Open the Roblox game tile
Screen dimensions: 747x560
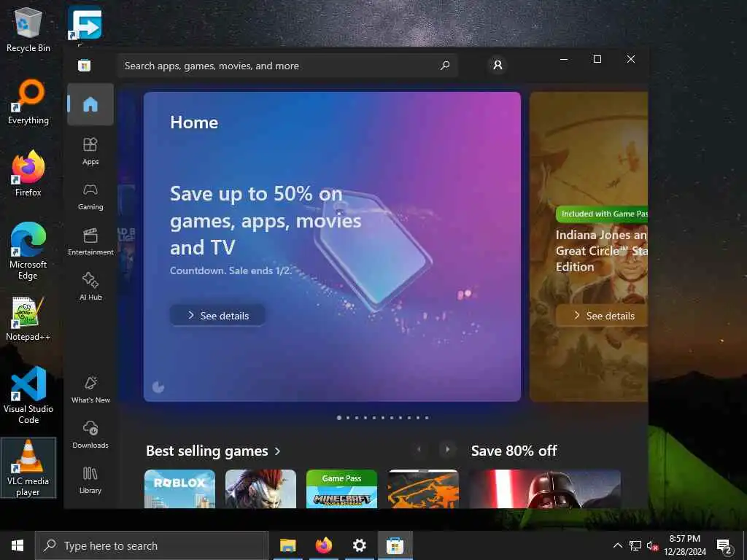click(x=179, y=489)
